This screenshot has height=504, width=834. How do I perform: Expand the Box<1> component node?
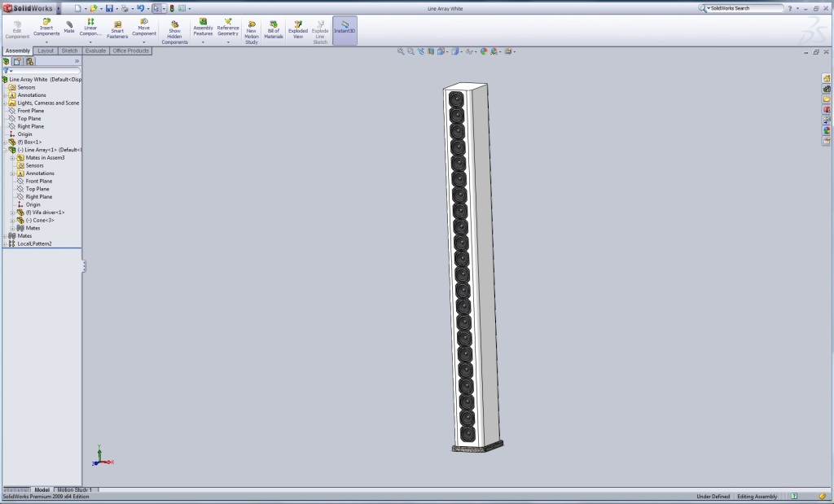(x=5, y=142)
